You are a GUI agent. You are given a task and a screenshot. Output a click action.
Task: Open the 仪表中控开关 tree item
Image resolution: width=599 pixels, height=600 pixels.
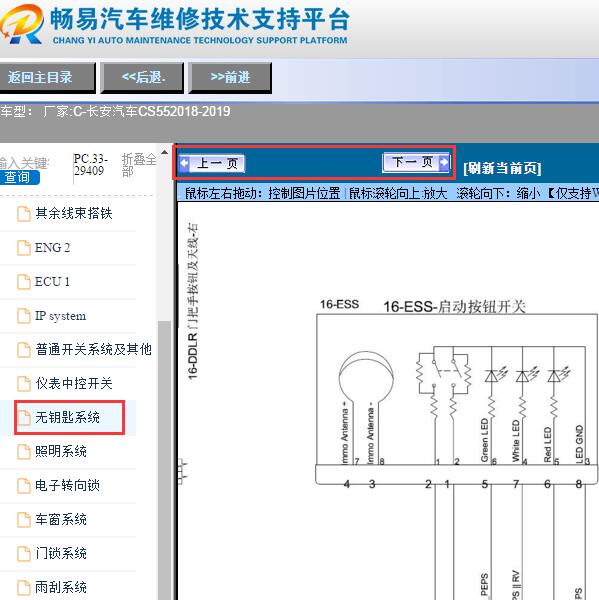pos(74,383)
